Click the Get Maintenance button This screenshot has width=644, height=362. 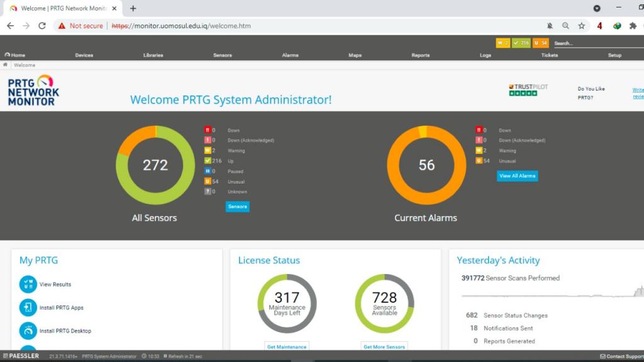click(287, 346)
